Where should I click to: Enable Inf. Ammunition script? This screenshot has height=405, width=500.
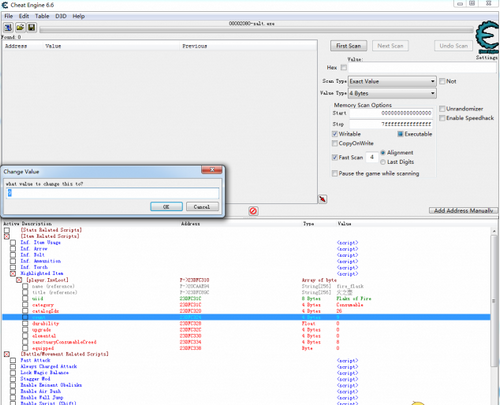13,261
